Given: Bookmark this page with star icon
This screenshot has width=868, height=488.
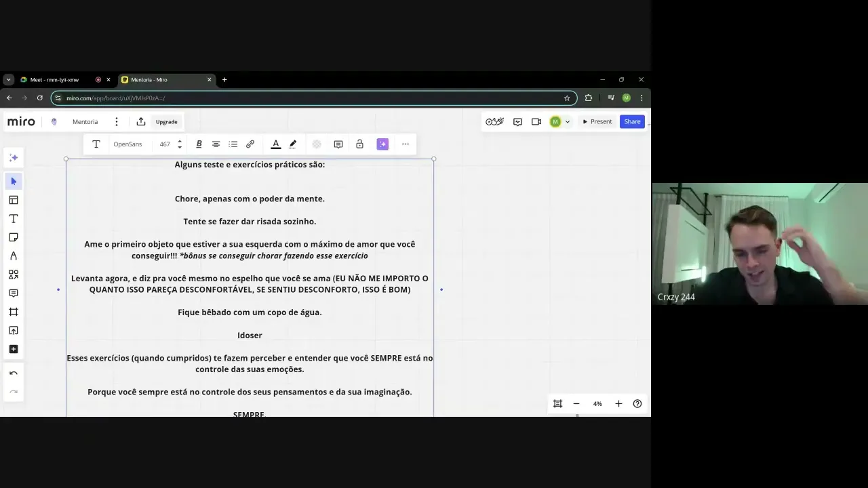Looking at the screenshot, I should 567,98.
